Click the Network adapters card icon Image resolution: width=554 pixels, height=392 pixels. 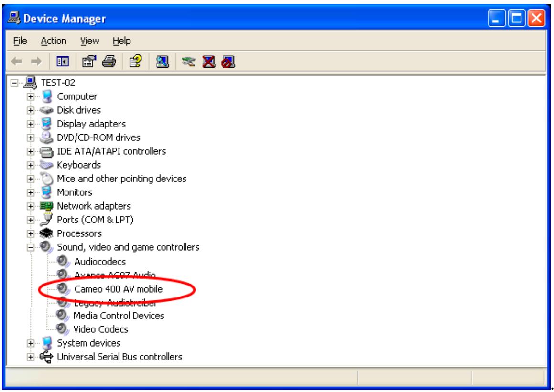point(46,206)
